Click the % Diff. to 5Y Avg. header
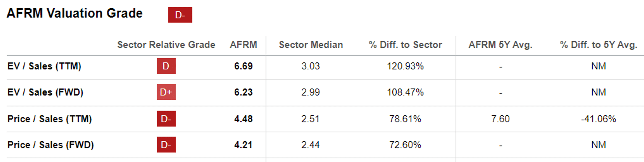This screenshot has width=644, height=162. tap(598, 45)
